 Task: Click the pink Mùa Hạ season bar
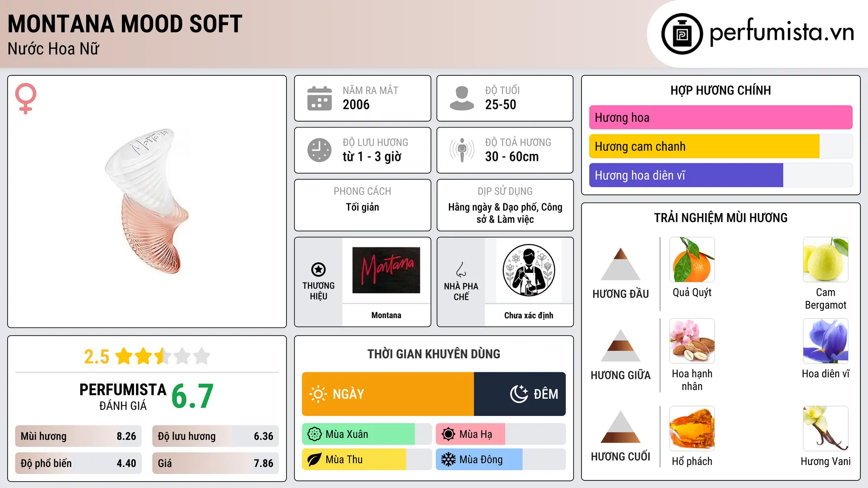pos(470,434)
